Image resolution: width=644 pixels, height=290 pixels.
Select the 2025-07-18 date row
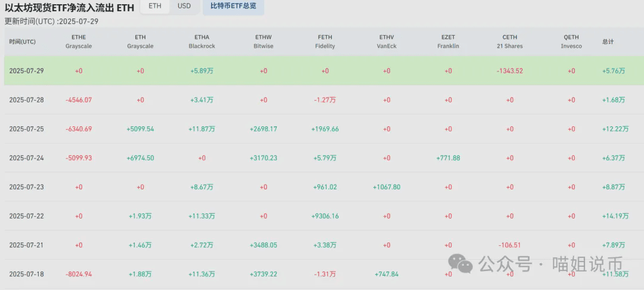pyautogui.click(x=324, y=274)
